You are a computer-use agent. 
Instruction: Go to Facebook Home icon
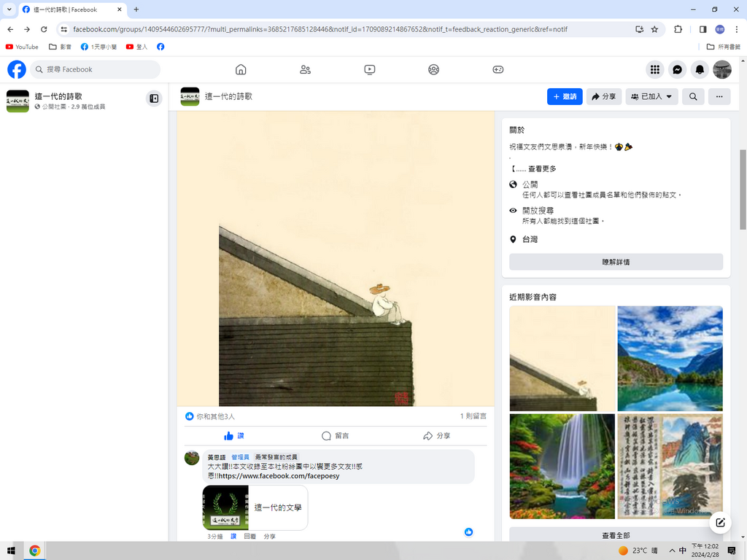tap(241, 69)
